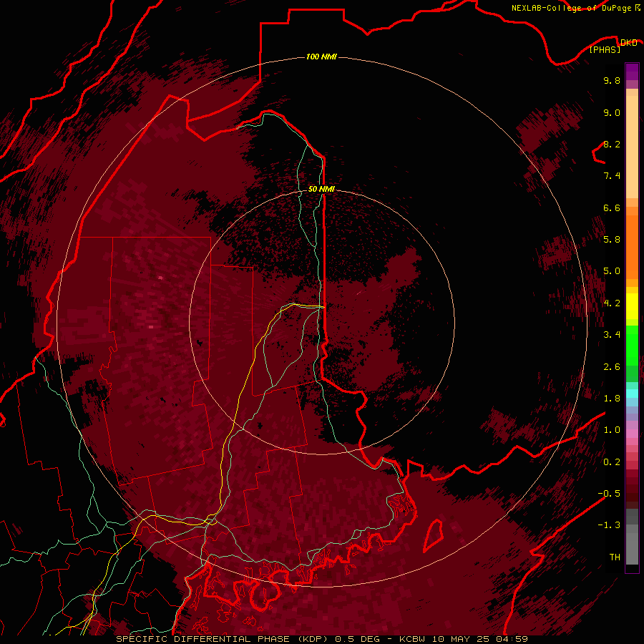Click the "6.6" scale label

pos(612,208)
